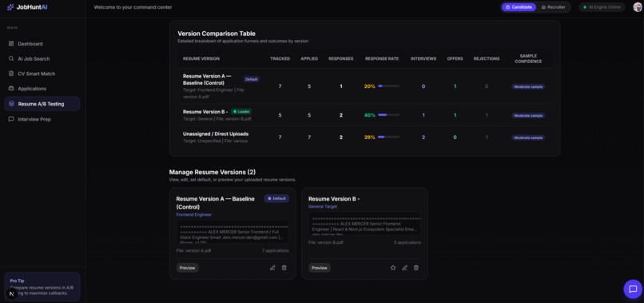This screenshot has height=303, width=644.
Task: Set Resume Version B as default with star
Action: [x=393, y=268]
